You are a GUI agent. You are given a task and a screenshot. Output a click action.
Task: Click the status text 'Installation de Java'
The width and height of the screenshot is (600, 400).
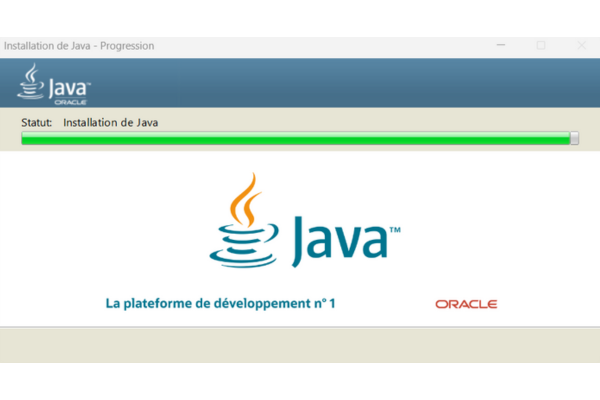tap(111, 122)
